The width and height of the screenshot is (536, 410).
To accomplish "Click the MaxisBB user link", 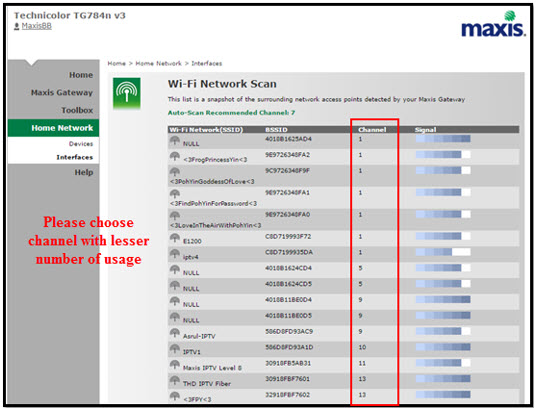I will [37, 26].
